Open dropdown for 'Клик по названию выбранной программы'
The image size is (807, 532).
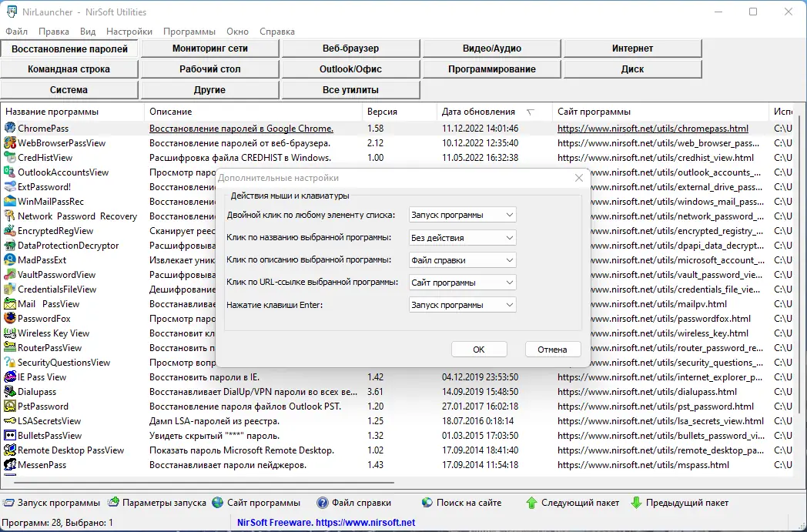462,238
